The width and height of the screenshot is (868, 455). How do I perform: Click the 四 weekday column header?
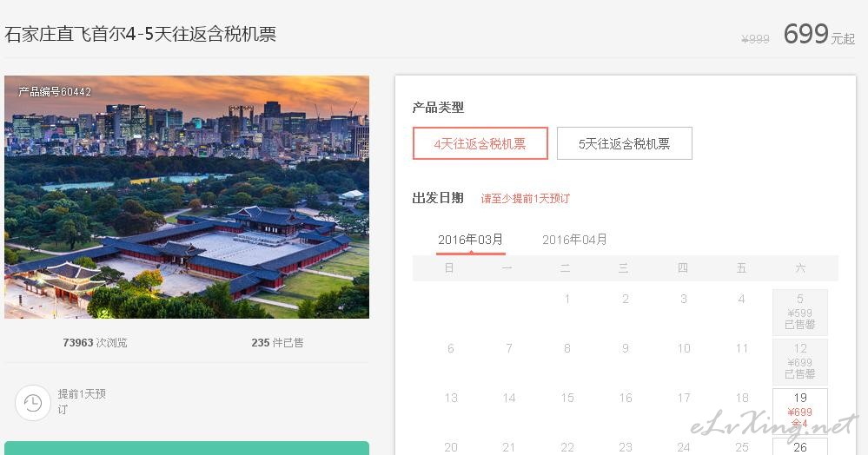pyautogui.click(x=683, y=268)
